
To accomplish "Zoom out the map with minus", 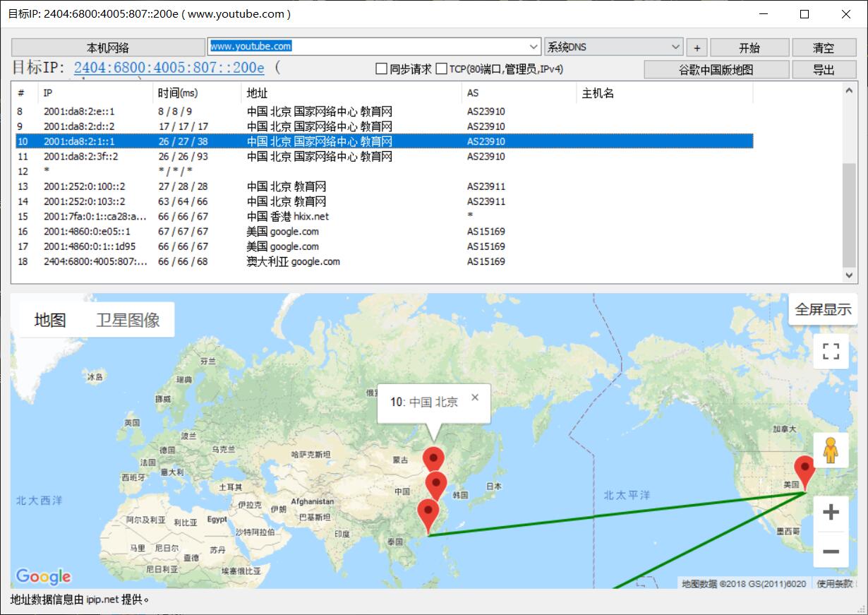I will click(831, 551).
